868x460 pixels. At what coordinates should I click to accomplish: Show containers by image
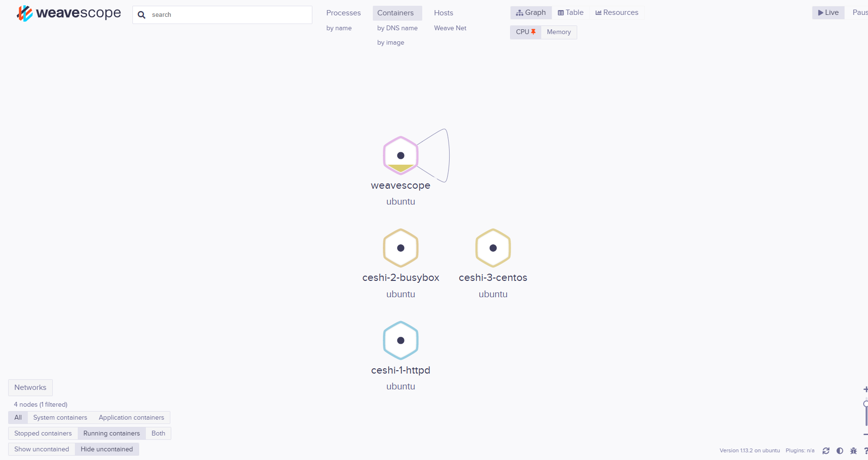point(391,43)
